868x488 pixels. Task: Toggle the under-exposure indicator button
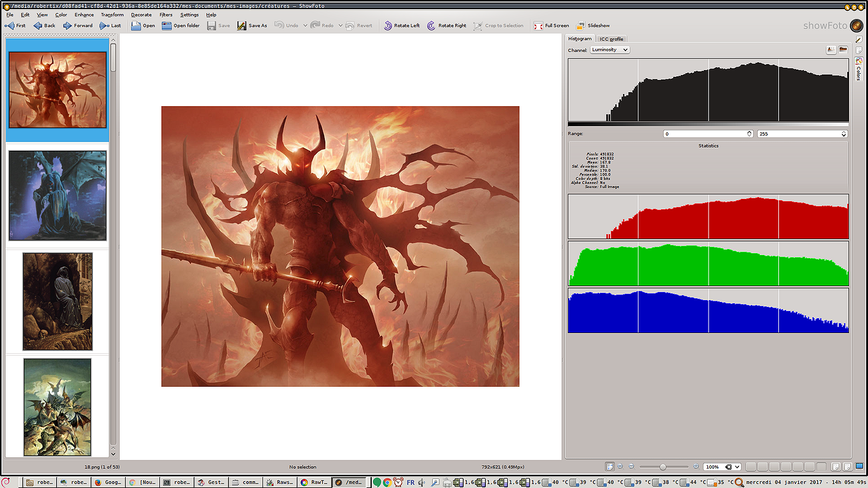click(836, 467)
